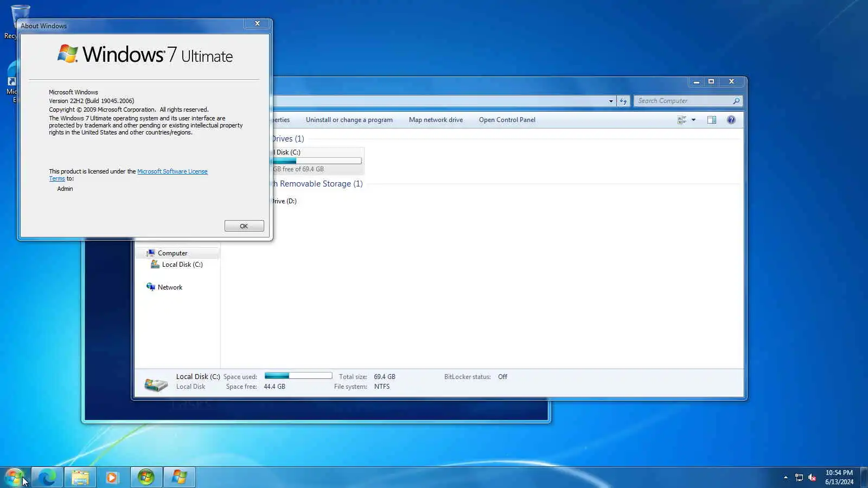Viewport: 868px width, 488px height.
Task: Click the green Windows orb taskbar icon
Action: (146, 477)
